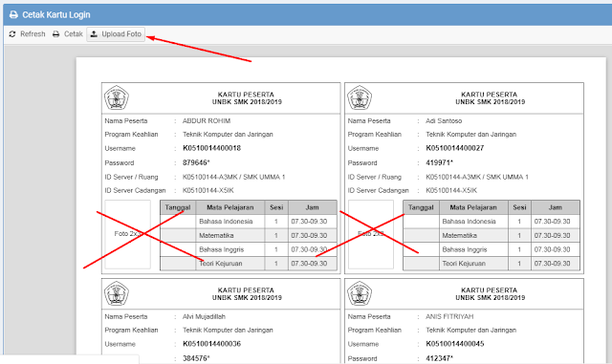Click Jam header in ABDUR ROHIM's schedule
The height and width of the screenshot is (364, 612).
coord(313,207)
